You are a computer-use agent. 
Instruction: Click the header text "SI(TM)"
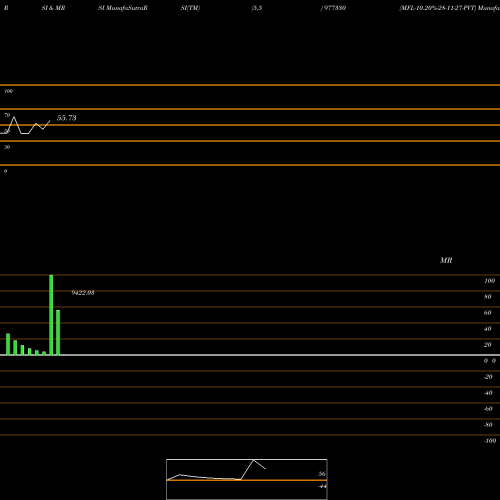[x=190, y=8]
